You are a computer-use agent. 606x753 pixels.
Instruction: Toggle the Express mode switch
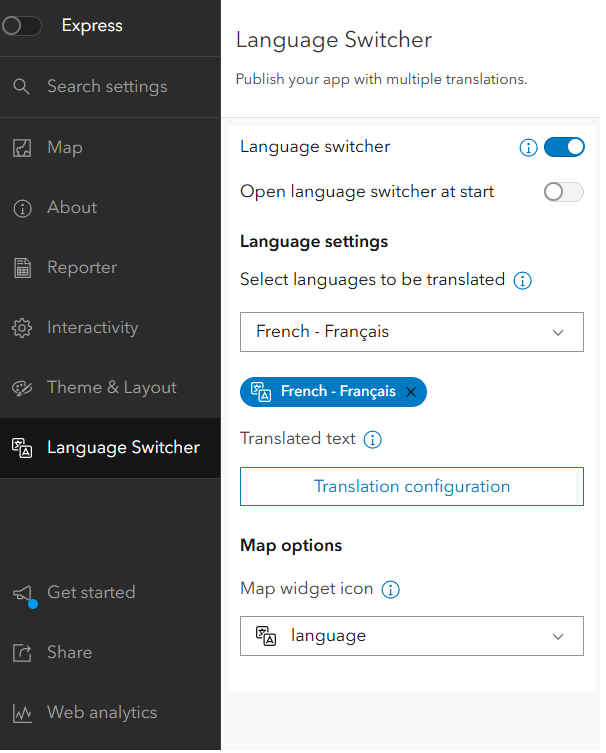pos(22,26)
